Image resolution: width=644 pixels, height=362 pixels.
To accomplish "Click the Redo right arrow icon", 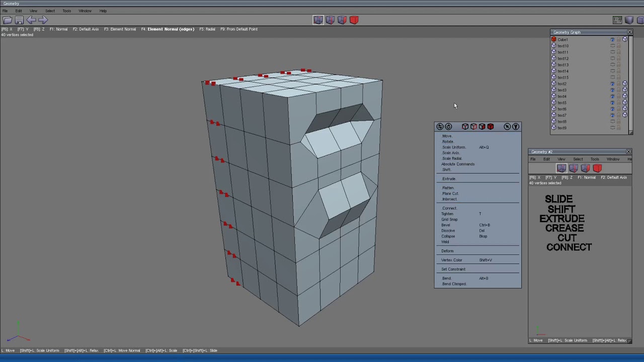I will point(43,20).
